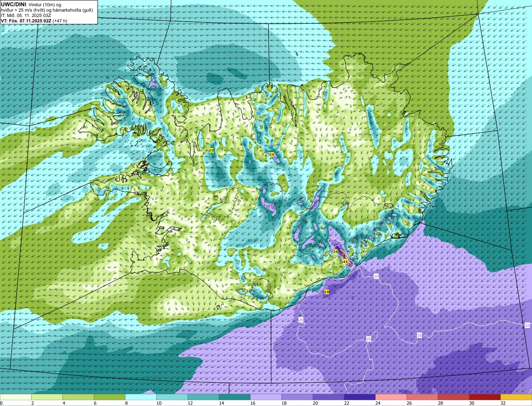
Task: Click the legend scale number '8'
Action: point(126,403)
